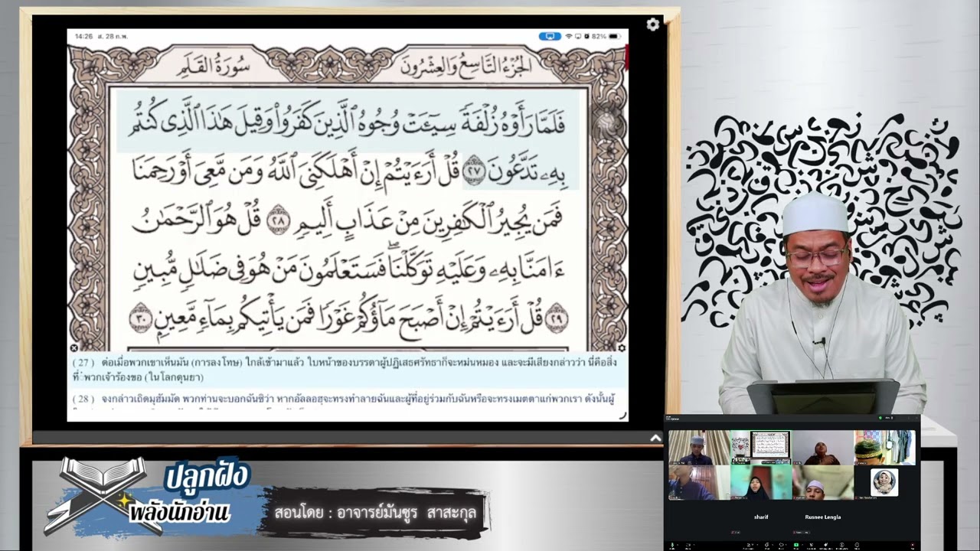The width and height of the screenshot is (980, 551).
Task: Open the settings gear above the Quran screen
Action: (652, 24)
